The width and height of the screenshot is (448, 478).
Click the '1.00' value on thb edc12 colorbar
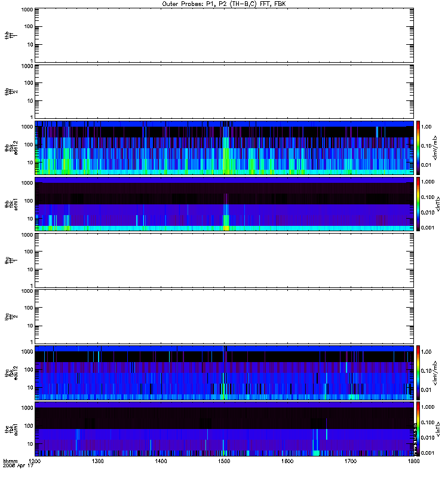coord(426,127)
